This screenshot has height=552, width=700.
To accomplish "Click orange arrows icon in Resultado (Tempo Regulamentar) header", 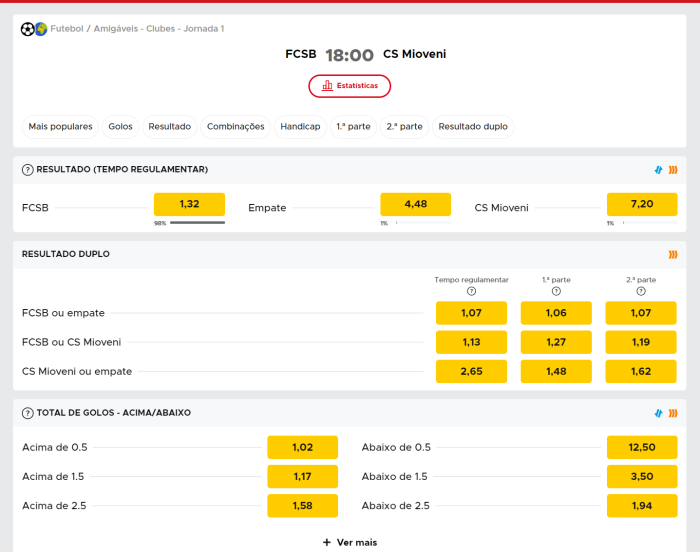I will [673, 170].
